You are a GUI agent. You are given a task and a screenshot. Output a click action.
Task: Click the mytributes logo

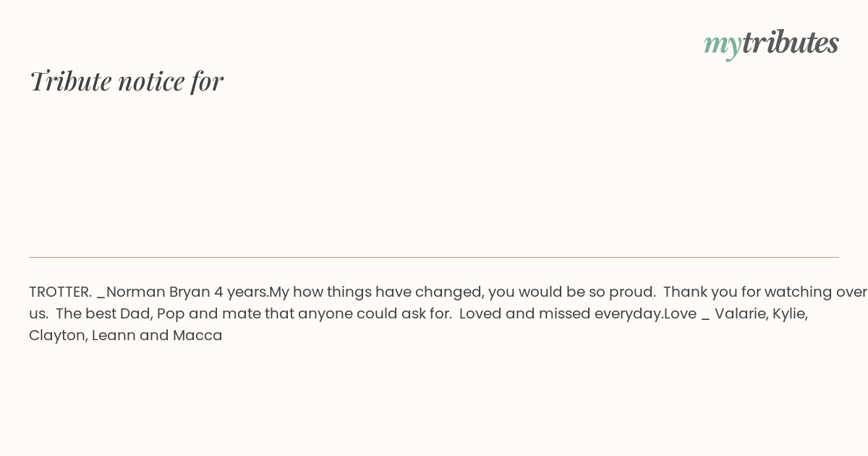point(771,43)
